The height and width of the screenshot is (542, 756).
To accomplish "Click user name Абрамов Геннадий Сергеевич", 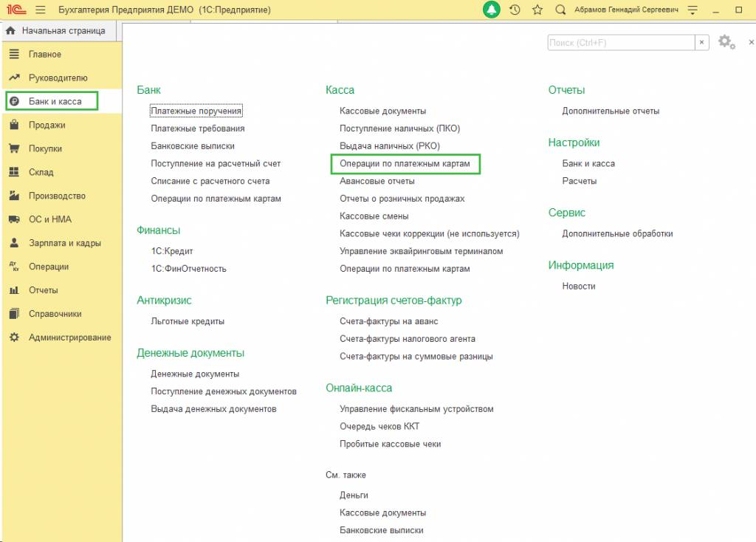I will point(626,10).
